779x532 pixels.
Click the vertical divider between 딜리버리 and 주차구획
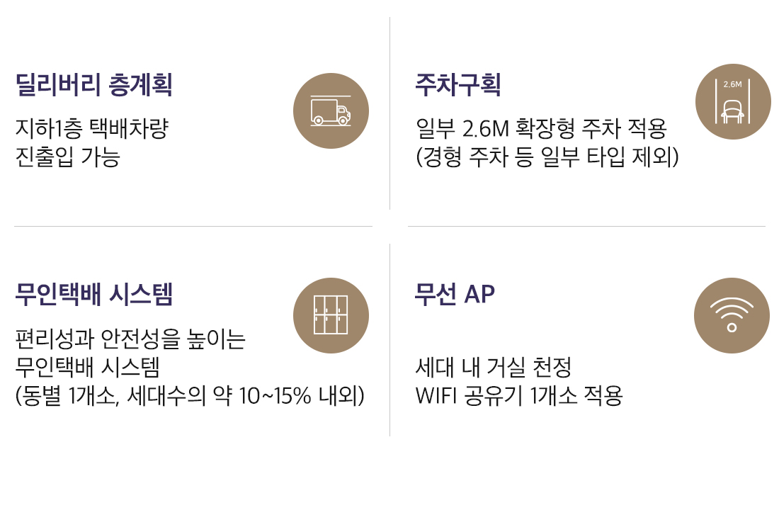tap(390, 113)
